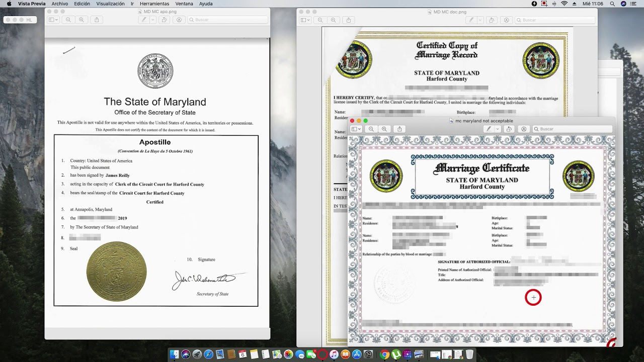Rotate image in MD MC apo.png window
The width and height of the screenshot is (644, 362).
pos(165,20)
